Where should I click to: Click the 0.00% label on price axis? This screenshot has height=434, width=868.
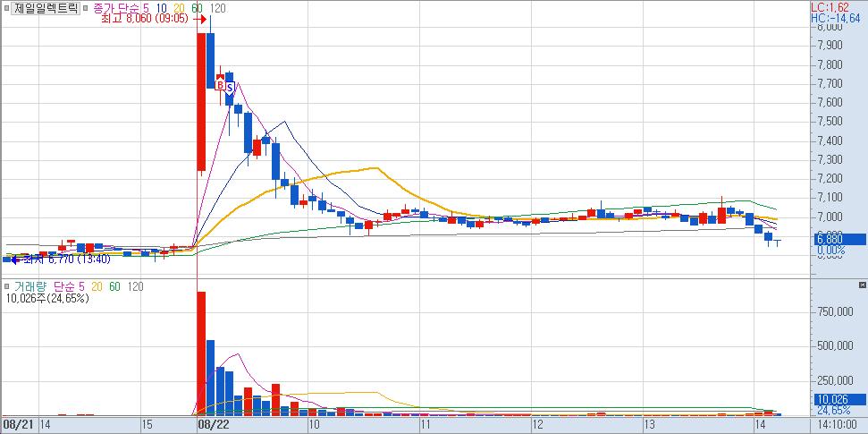point(831,251)
